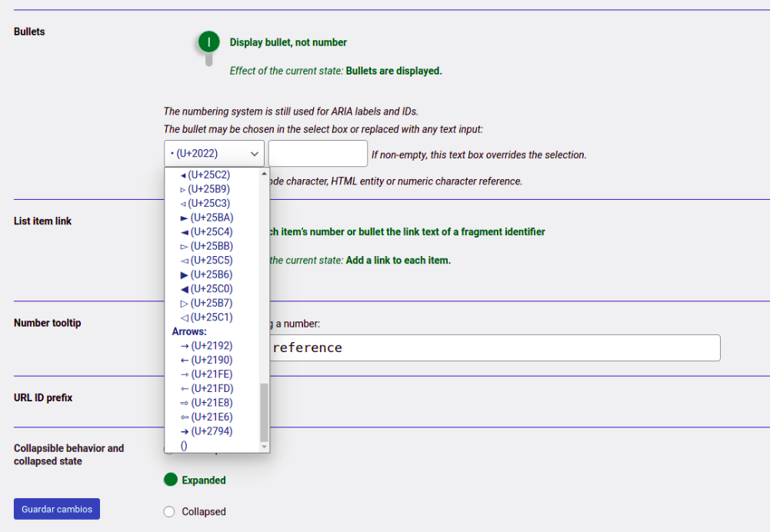Choose the U+25C4 bullet option

click(212, 231)
